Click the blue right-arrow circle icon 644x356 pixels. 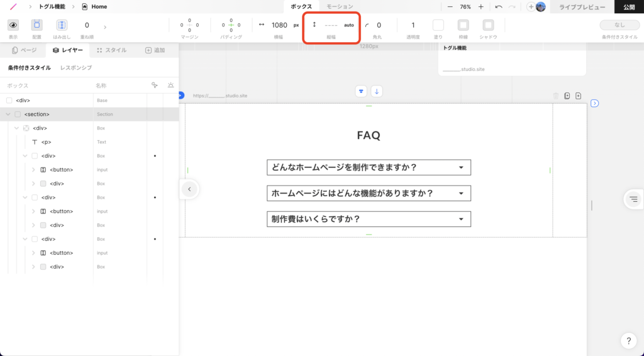[595, 103]
